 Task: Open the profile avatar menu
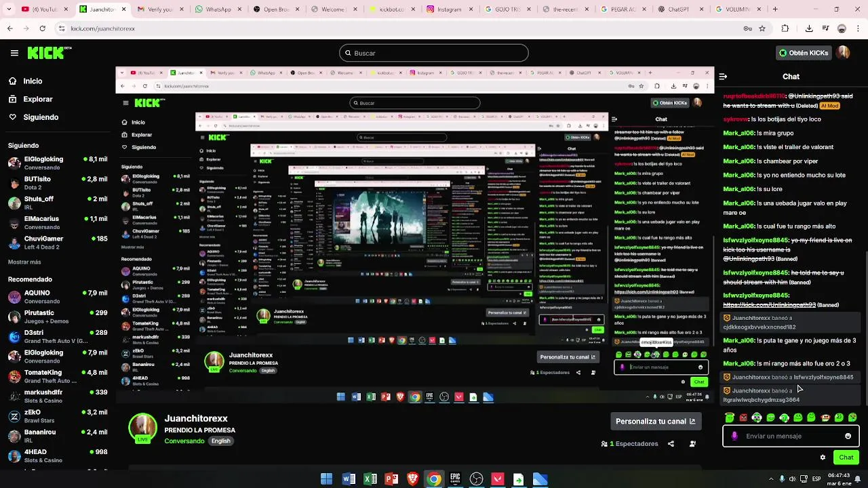(x=843, y=53)
